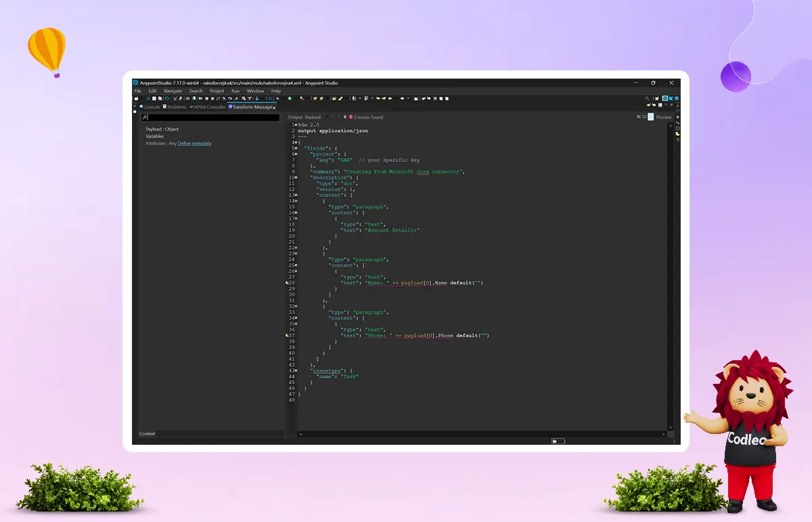This screenshot has width=812, height=522.
Task: Switch to the Console tab
Action: click(x=150, y=107)
